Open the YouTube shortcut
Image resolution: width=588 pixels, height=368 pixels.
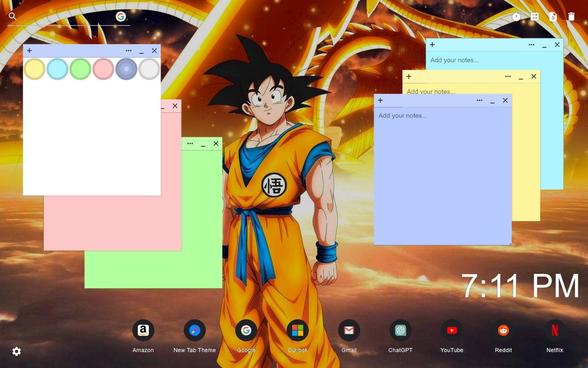[x=452, y=330]
